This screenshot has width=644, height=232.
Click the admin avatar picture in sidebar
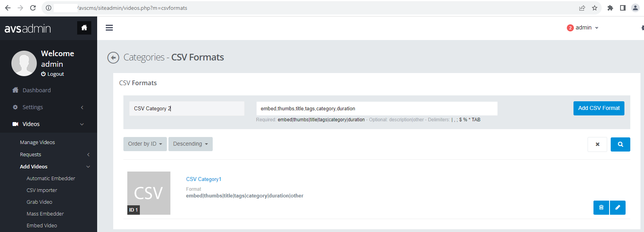pyautogui.click(x=24, y=63)
